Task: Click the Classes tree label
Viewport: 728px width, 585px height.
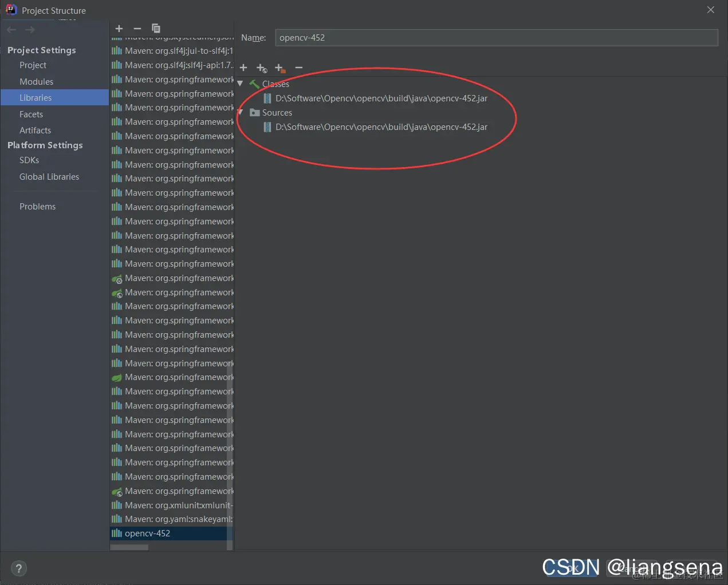Action: 276,84
